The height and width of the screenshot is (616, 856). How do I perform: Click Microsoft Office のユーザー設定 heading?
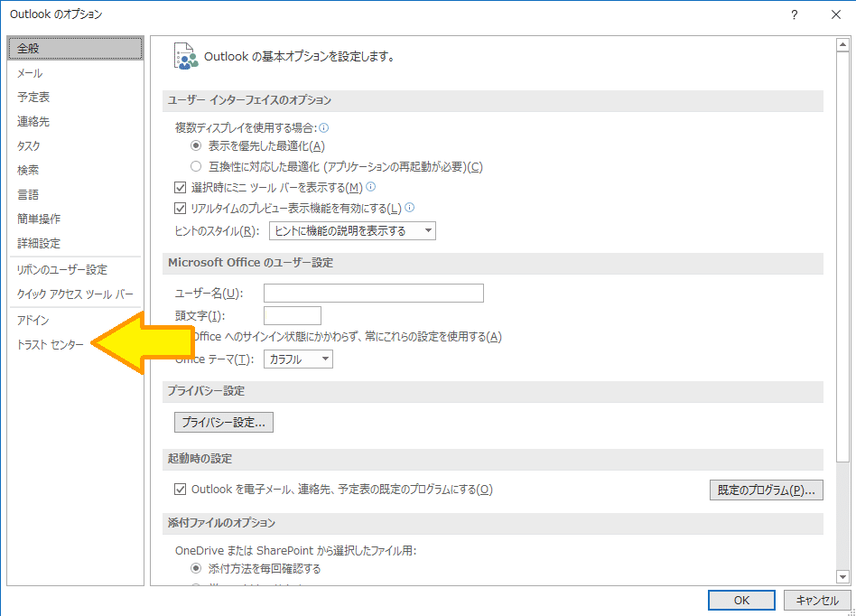tap(251, 263)
